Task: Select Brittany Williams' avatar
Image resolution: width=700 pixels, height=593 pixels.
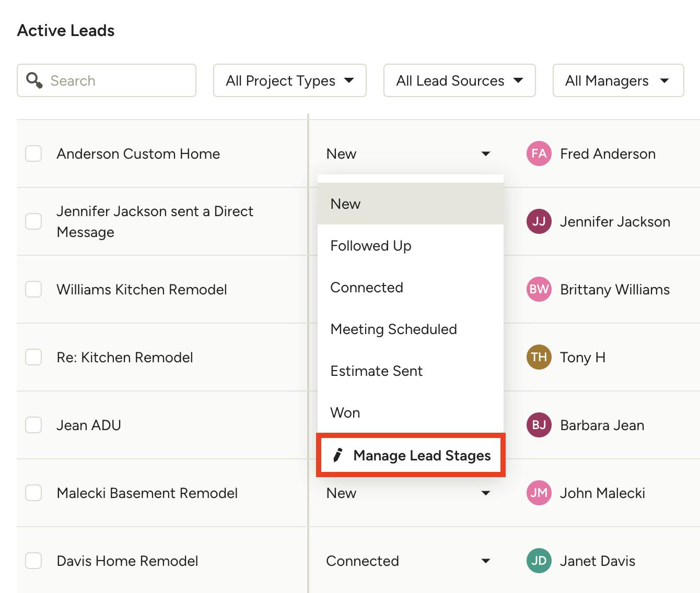Action: (539, 289)
